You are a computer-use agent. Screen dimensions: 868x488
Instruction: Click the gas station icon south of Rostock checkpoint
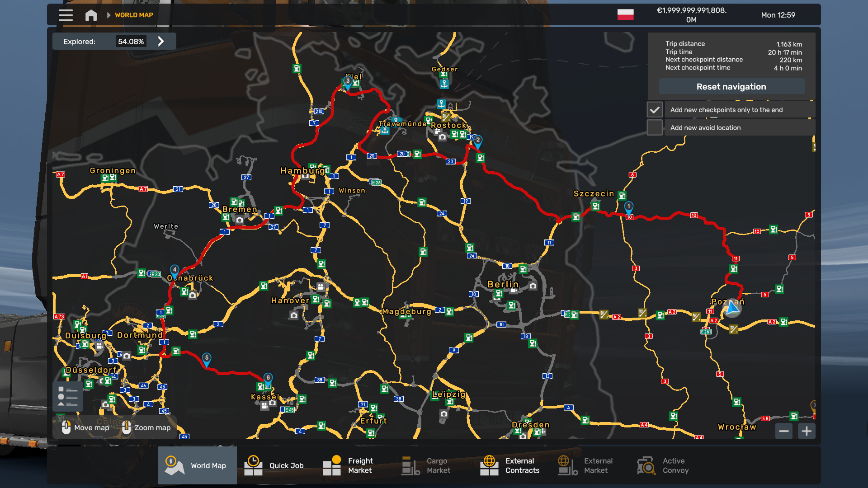[x=480, y=158]
